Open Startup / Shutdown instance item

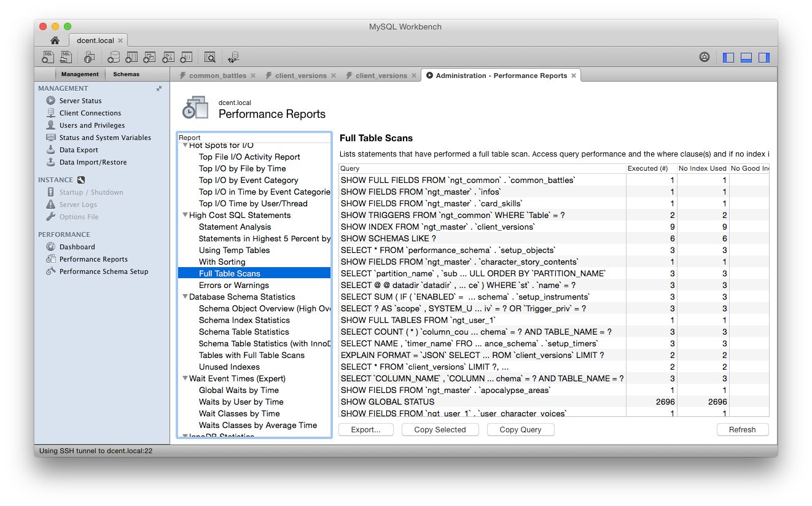91,192
